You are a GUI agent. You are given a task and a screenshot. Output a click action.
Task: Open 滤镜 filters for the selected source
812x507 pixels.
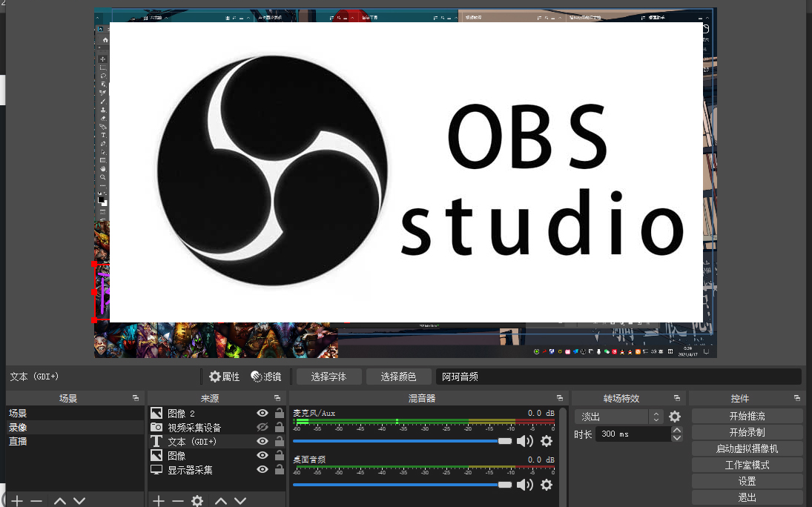point(265,377)
